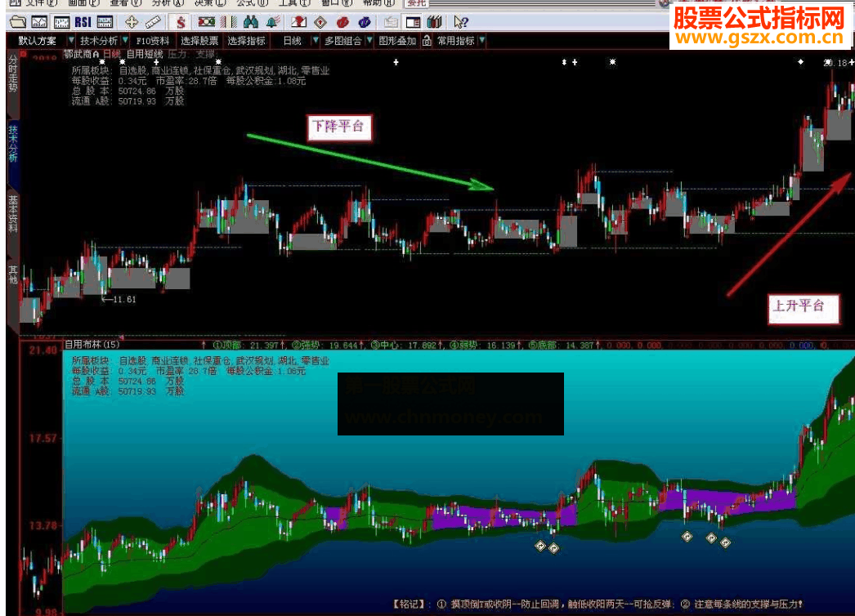Expand the 常用指标 dropdown arrow
This screenshot has height=616, width=855.
pyautogui.click(x=482, y=41)
